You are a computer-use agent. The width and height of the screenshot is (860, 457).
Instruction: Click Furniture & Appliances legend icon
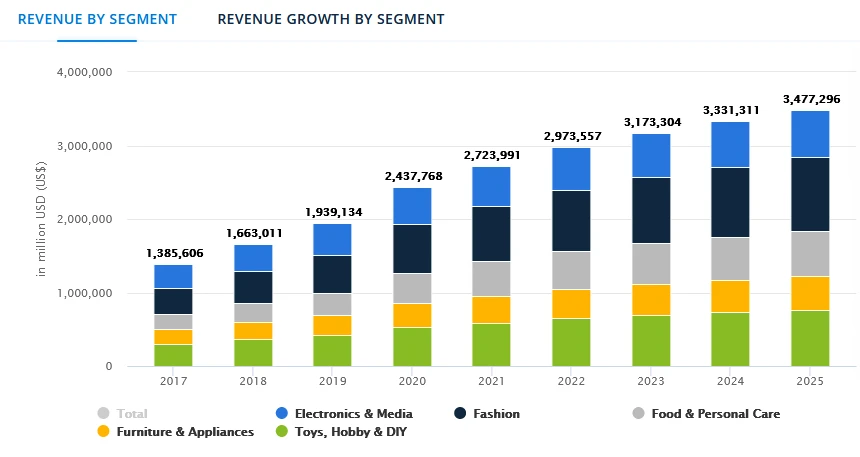104,432
